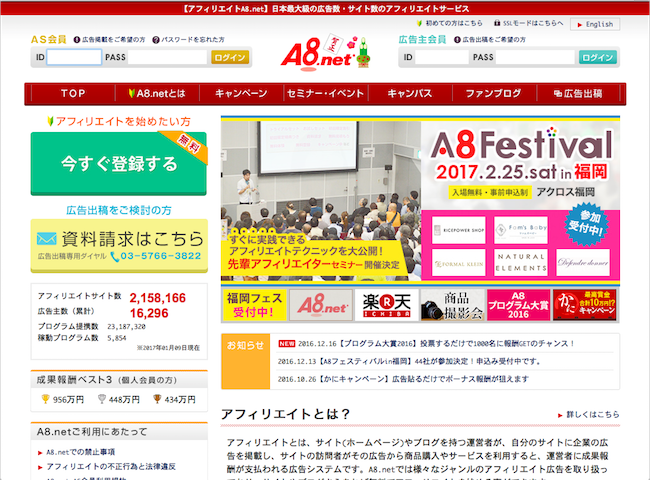
Task: Click the A8.net logo in the header
Action: click(325, 54)
